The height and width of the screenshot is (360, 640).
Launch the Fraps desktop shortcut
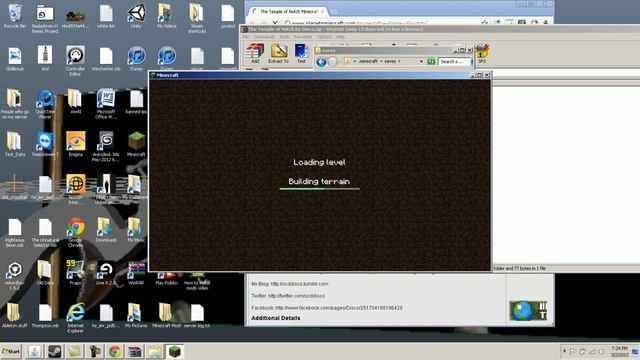(76, 272)
